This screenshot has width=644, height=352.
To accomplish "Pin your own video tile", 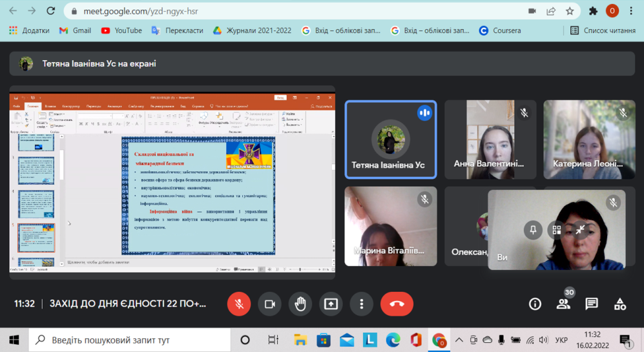I will 533,230.
